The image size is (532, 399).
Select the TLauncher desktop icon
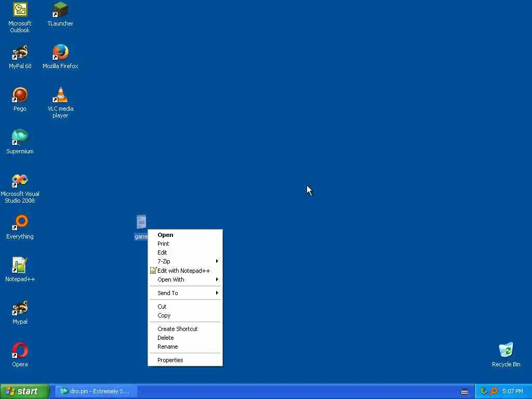(60, 15)
